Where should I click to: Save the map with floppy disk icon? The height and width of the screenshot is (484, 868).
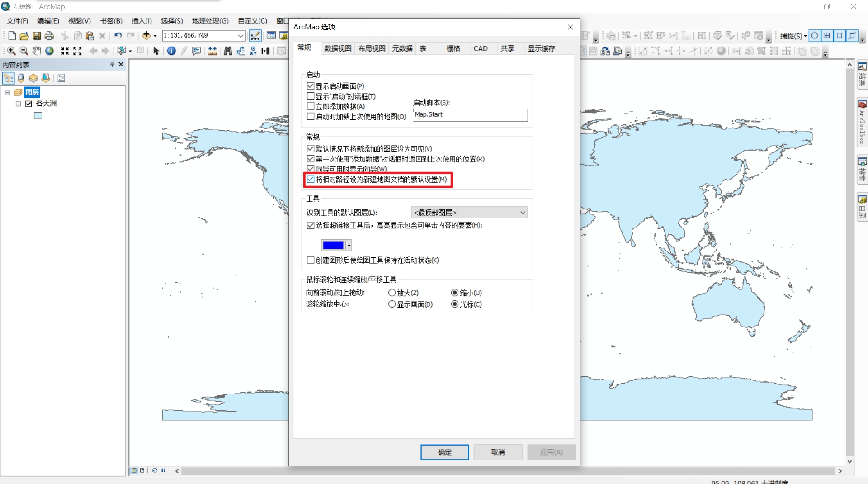pos(37,36)
